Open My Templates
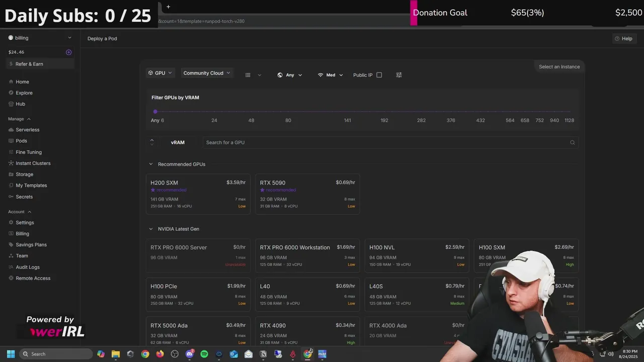 point(31,186)
